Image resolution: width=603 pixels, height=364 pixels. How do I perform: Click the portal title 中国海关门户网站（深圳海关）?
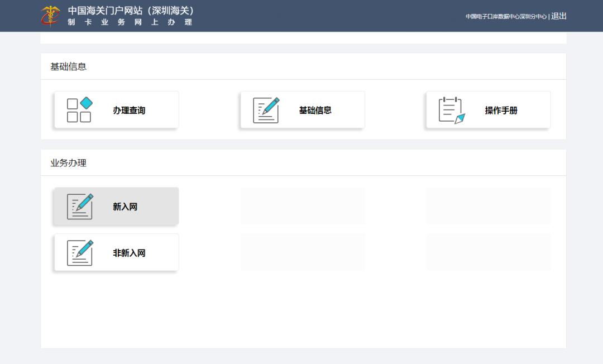131,9
